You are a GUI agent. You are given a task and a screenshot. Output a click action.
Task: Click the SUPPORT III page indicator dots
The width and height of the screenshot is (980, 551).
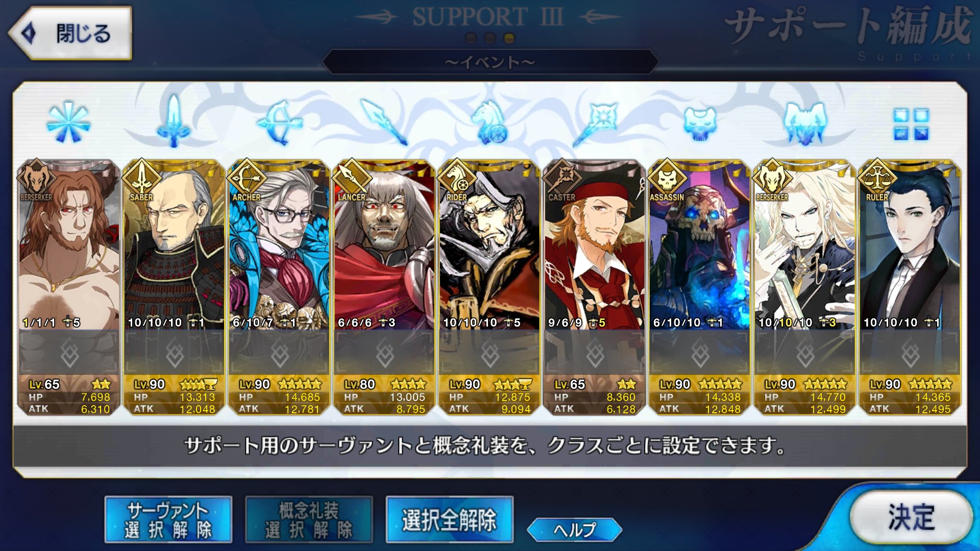pyautogui.click(x=489, y=38)
